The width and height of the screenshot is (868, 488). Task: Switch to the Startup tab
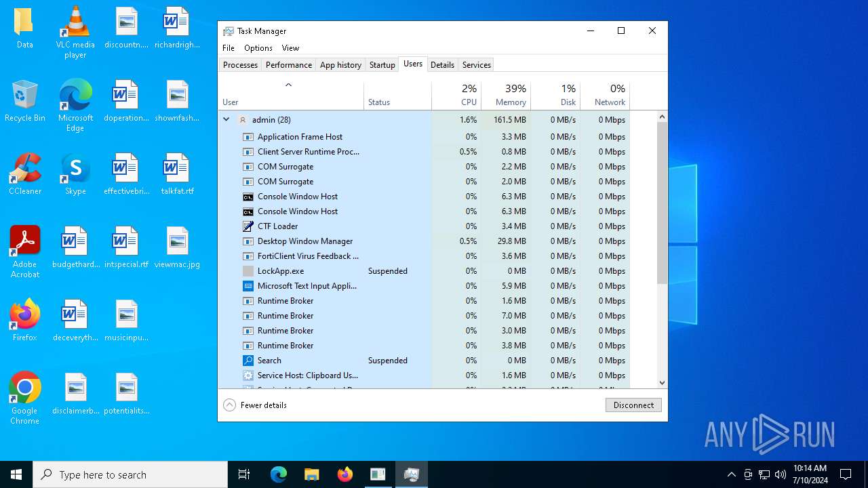coord(382,65)
